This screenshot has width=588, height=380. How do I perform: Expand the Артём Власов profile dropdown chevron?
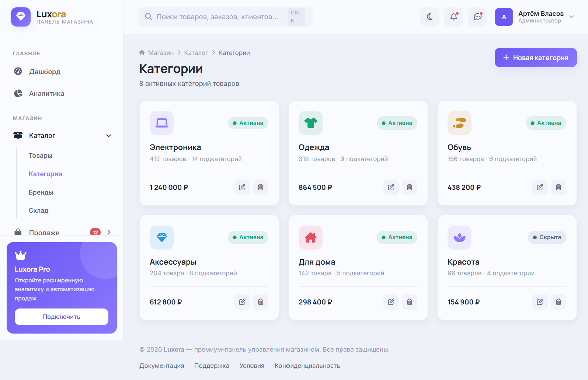point(572,17)
